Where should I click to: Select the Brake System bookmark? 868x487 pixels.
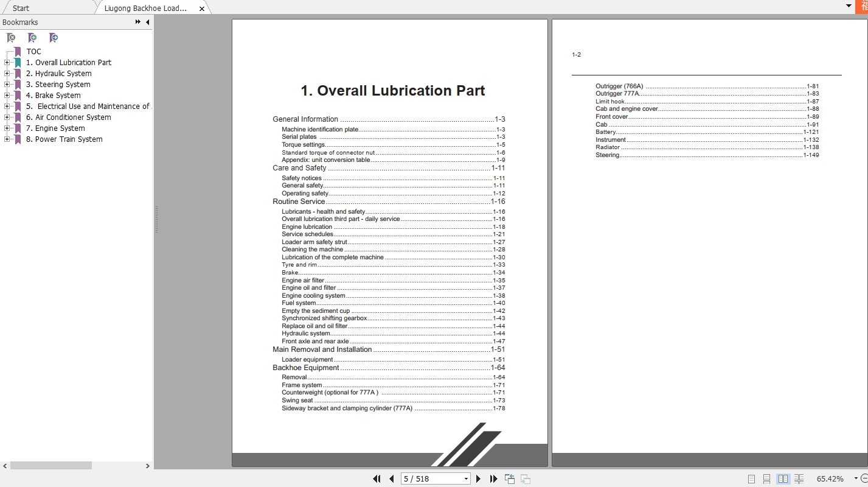(53, 96)
